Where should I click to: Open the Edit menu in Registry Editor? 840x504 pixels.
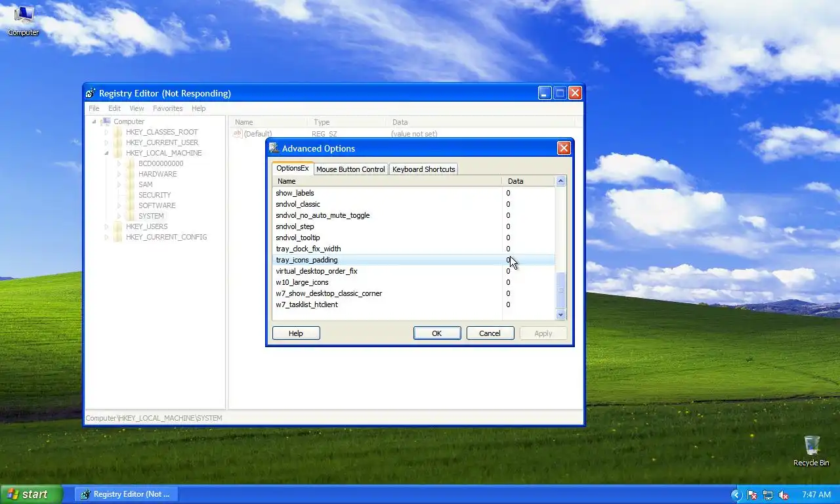[114, 108]
